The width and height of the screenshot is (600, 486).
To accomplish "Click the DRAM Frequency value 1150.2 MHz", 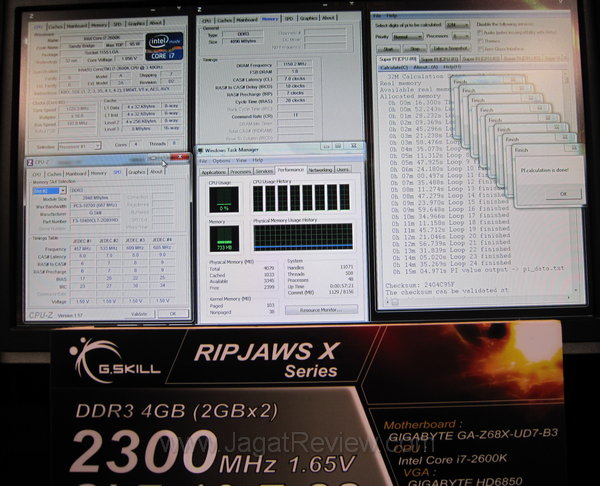I will pos(295,64).
